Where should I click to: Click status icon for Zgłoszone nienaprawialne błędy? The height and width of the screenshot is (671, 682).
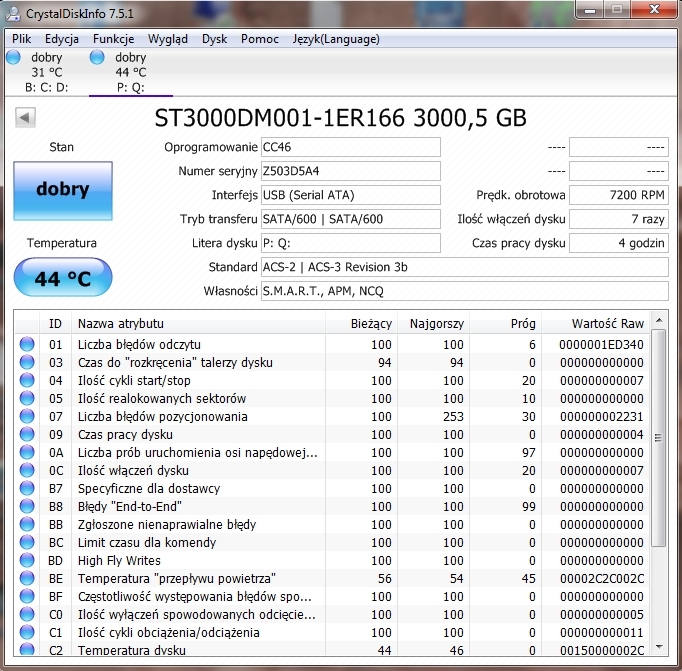(27, 524)
